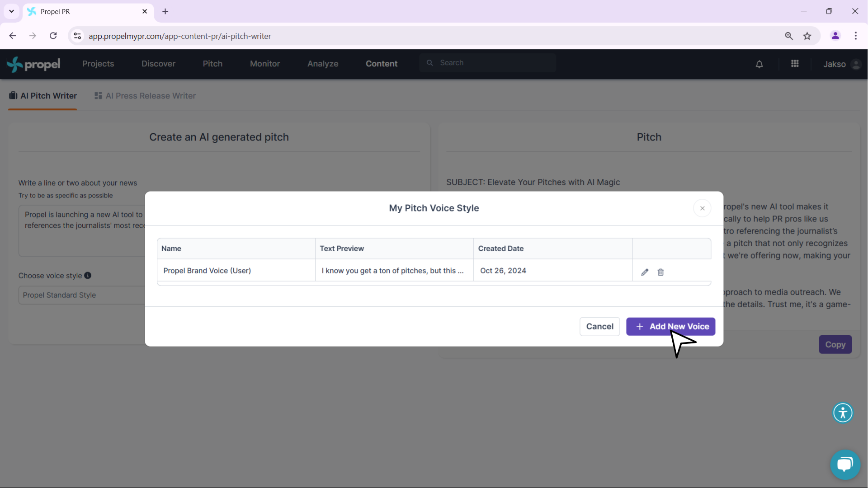Open the chat support bubble
This screenshot has width=868, height=488.
click(844, 465)
